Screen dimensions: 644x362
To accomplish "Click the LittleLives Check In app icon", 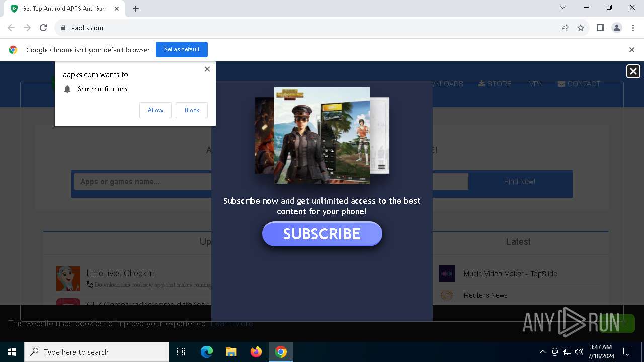I will pyautogui.click(x=68, y=279).
